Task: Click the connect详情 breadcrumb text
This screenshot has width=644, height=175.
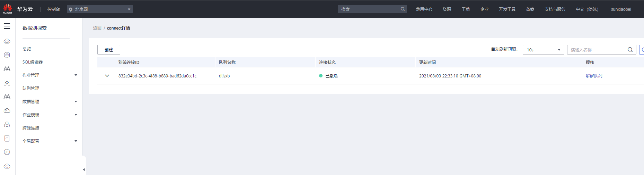Action: click(x=118, y=28)
